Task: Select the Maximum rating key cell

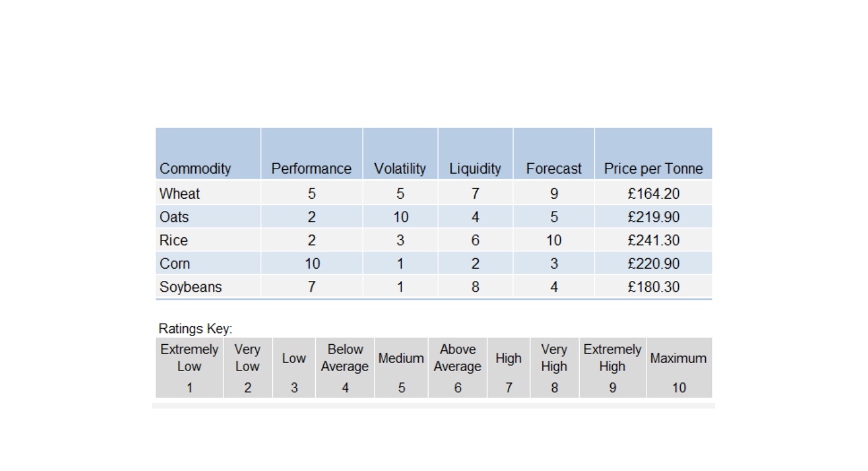Action: tap(679, 367)
